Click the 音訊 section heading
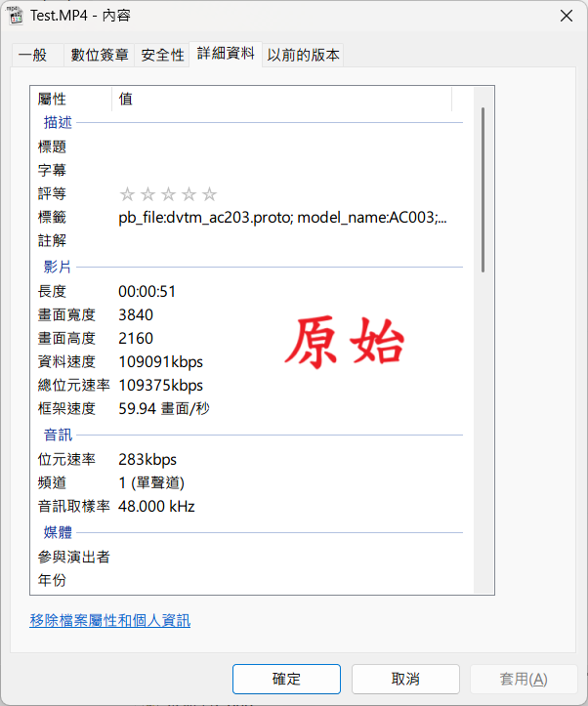The height and width of the screenshot is (706, 588). click(x=58, y=436)
